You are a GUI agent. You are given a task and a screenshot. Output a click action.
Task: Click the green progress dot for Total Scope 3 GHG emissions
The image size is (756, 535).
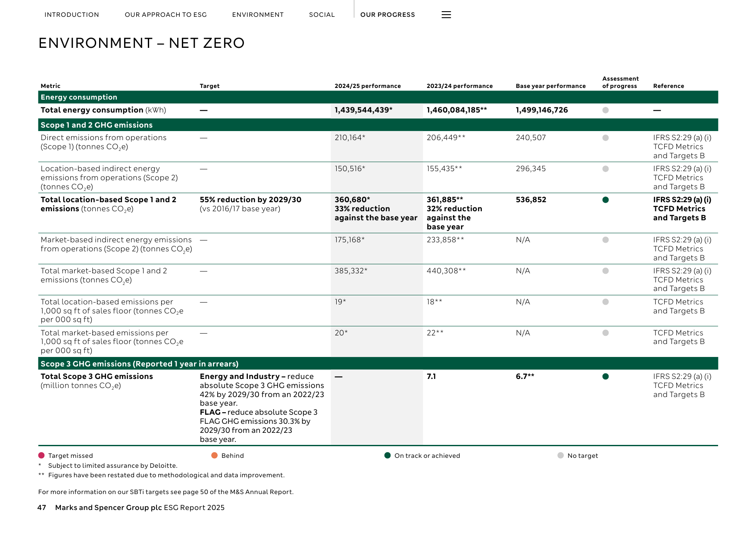[x=606, y=376]
